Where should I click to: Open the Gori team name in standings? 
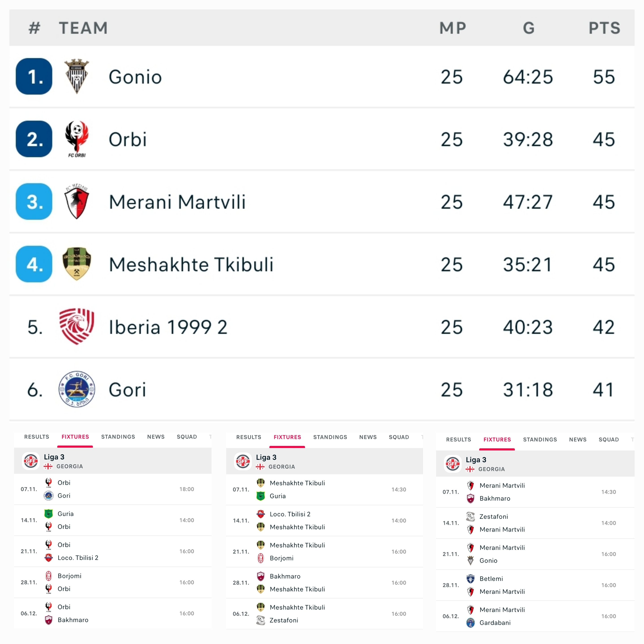[127, 389]
